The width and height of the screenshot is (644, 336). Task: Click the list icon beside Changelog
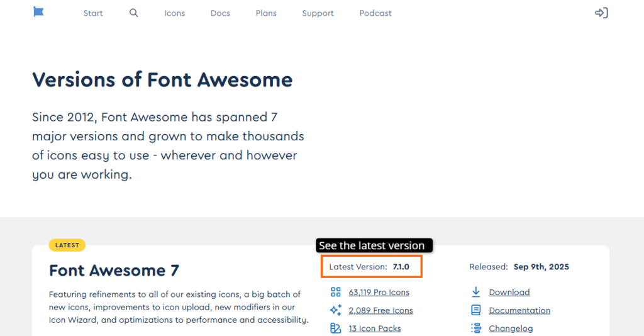point(475,328)
